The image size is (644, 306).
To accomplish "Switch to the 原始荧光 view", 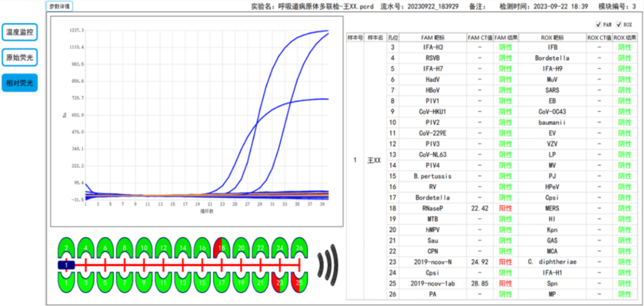I will pyautogui.click(x=19, y=58).
